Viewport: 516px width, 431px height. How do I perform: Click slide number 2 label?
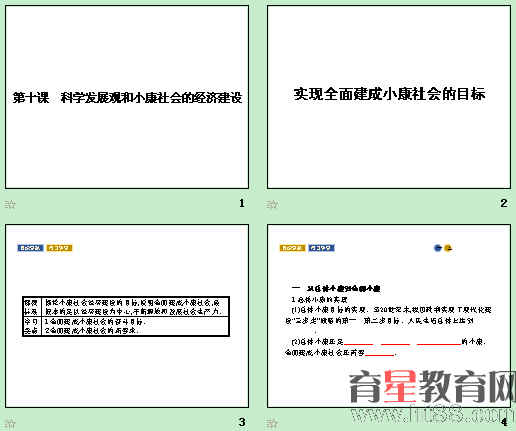504,203
